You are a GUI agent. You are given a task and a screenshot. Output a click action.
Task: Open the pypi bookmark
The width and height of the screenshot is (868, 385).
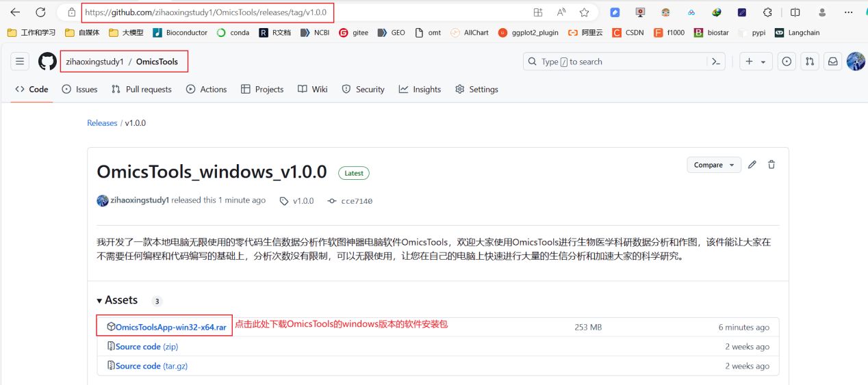(x=752, y=32)
